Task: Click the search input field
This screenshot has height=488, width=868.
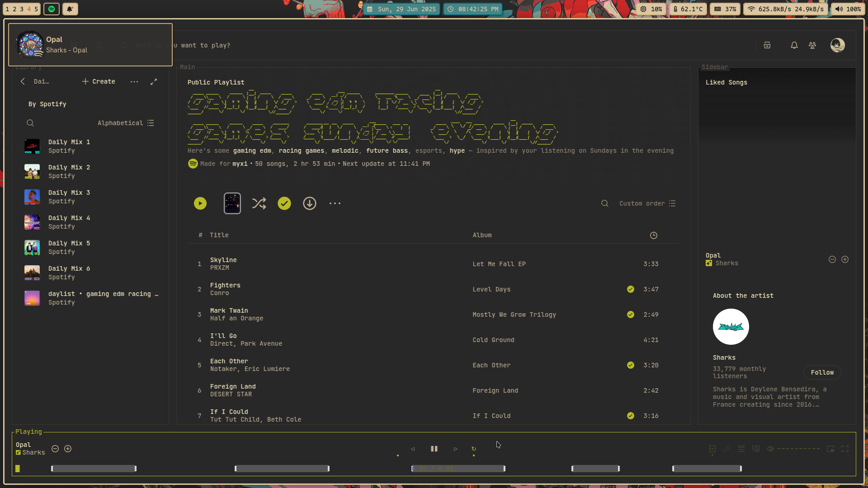Action: (x=206, y=45)
